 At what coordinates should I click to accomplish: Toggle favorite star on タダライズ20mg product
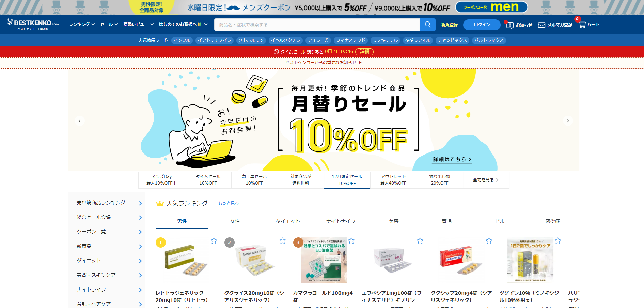click(282, 241)
